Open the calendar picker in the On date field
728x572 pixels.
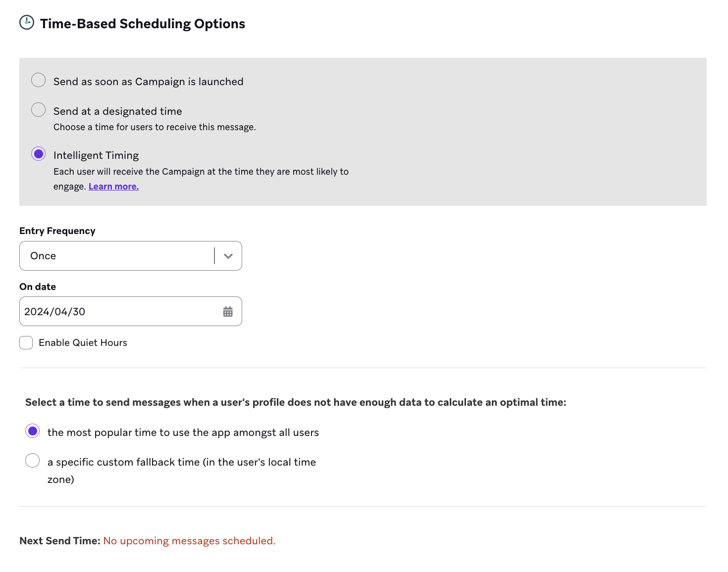228,311
